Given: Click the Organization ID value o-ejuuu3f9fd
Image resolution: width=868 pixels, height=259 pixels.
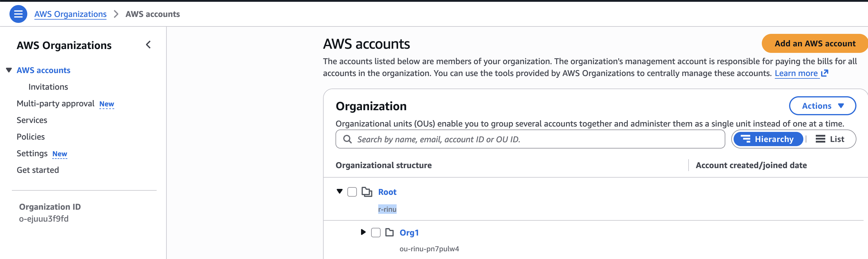Looking at the screenshot, I should click(44, 219).
